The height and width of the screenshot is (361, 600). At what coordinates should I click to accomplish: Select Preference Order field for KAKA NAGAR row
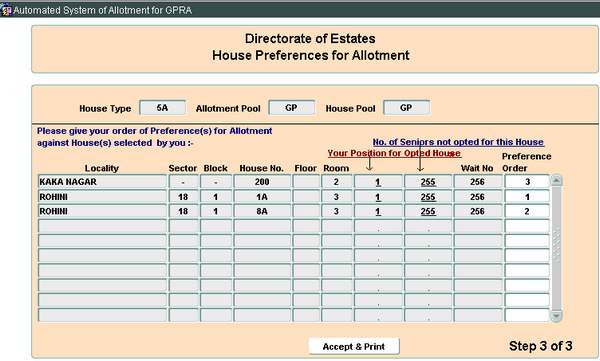click(x=527, y=181)
